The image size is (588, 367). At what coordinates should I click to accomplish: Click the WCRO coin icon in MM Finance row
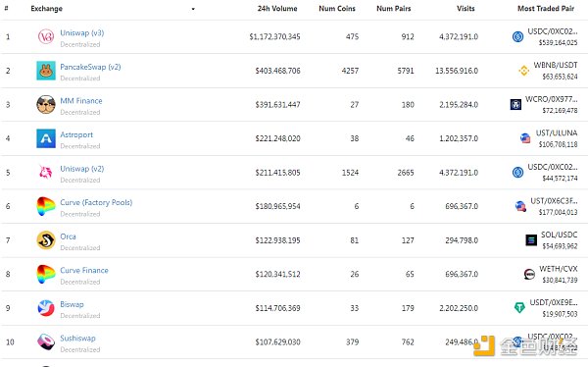515,104
